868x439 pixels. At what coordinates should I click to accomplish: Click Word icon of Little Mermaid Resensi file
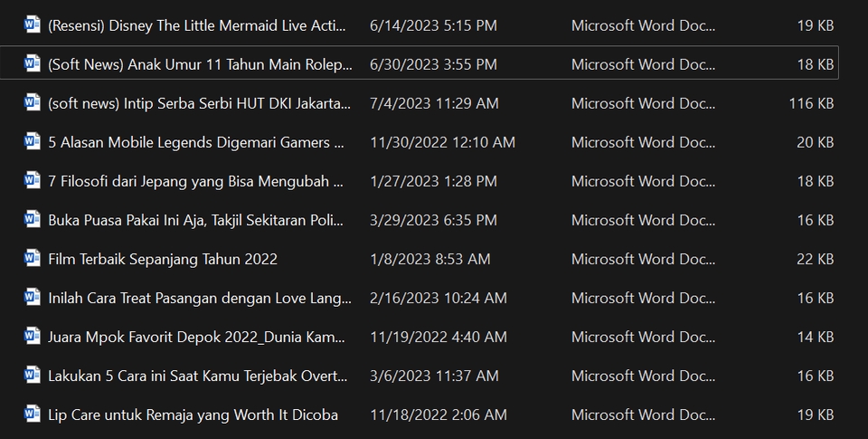click(x=33, y=24)
